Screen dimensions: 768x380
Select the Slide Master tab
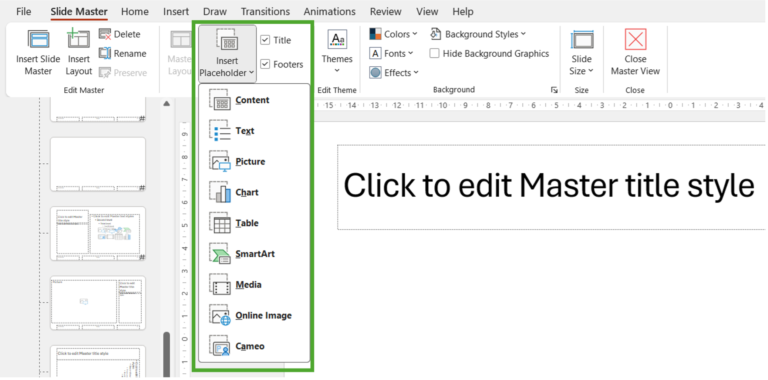pyautogui.click(x=79, y=11)
